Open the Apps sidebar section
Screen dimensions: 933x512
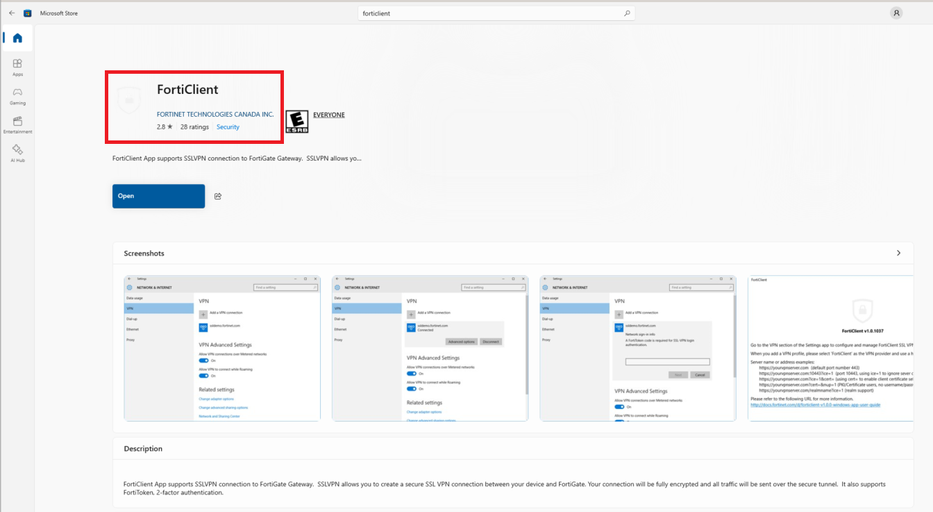17,67
